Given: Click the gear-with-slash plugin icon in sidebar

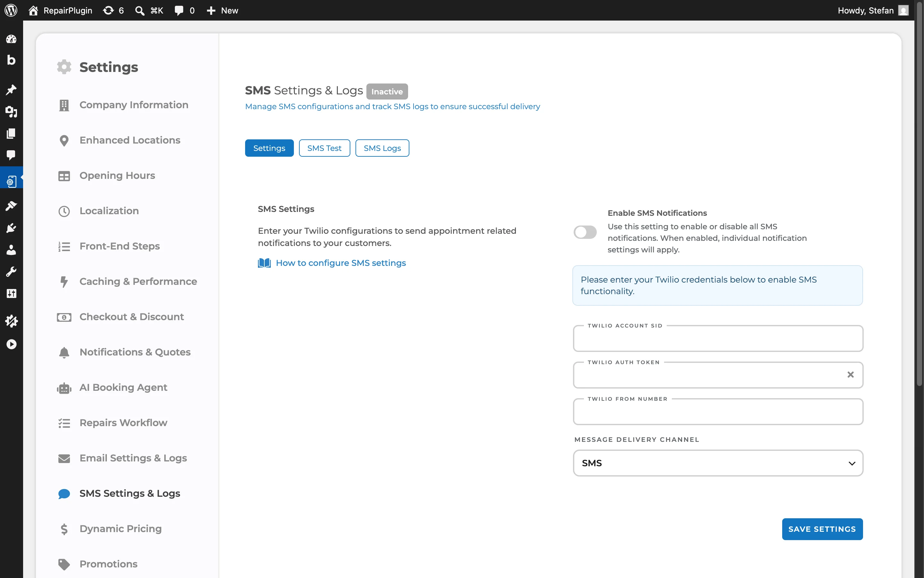Looking at the screenshot, I should [11, 321].
